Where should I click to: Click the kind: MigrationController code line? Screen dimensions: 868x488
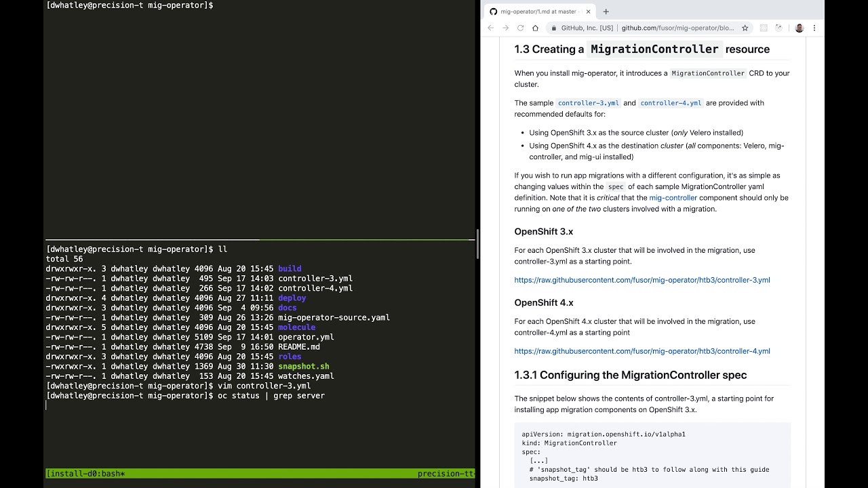point(569,443)
